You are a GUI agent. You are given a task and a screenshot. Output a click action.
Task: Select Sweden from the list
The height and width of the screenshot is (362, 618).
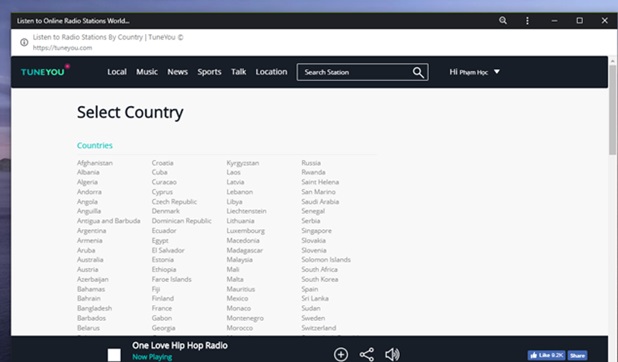pyautogui.click(x=313, y=318)
